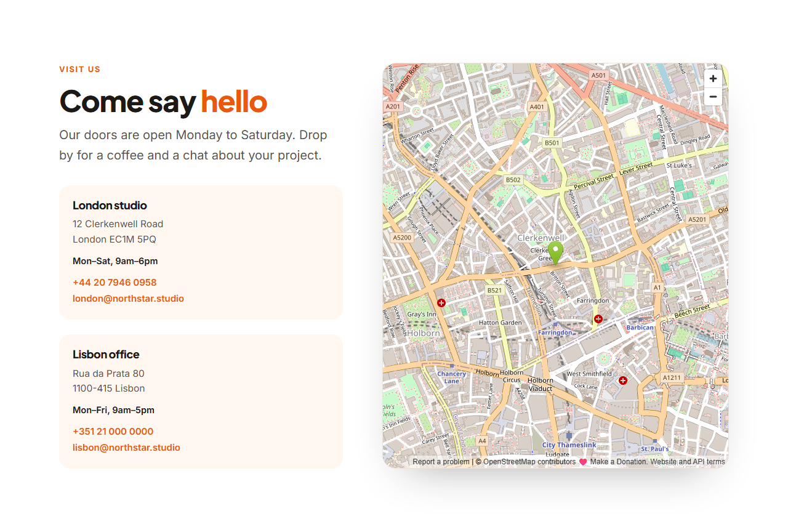The width and height of the screenshot is (788, 532).
Task: Click address 'Rua da Prata 80'
Action: (108, 374)
